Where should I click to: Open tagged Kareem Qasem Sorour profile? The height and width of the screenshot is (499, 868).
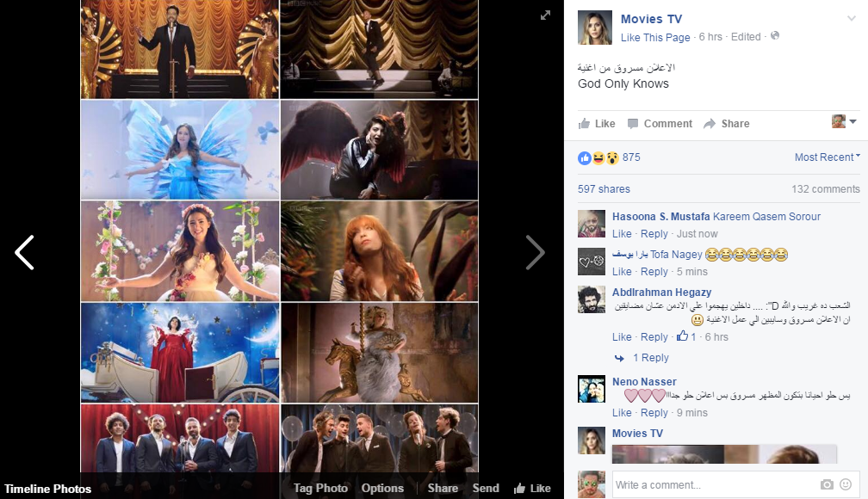[x=766, y=217]
